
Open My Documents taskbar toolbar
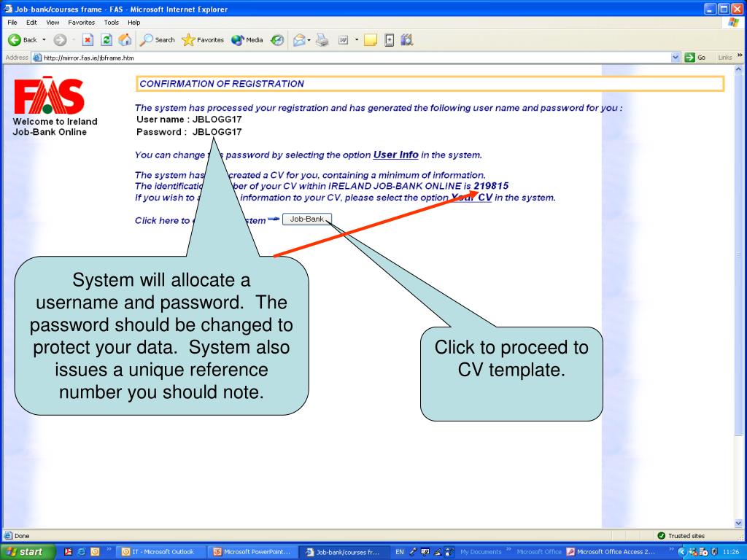click(481, 552)
